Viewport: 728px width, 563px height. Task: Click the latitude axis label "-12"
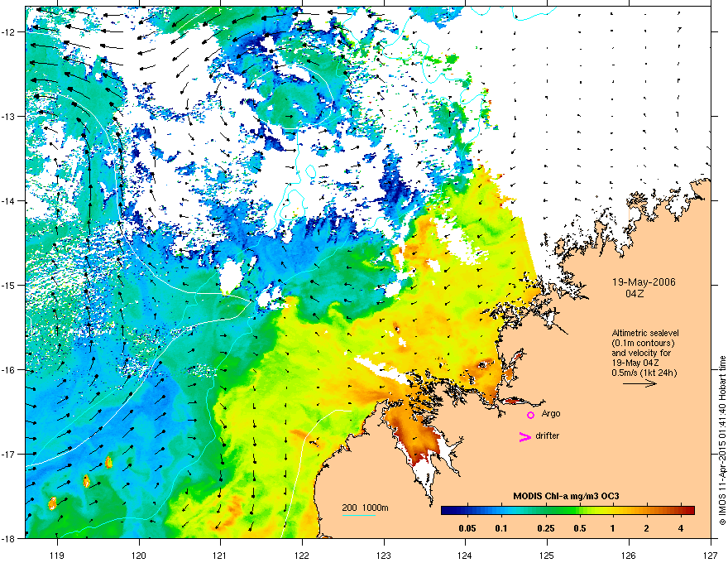(8, 31)
